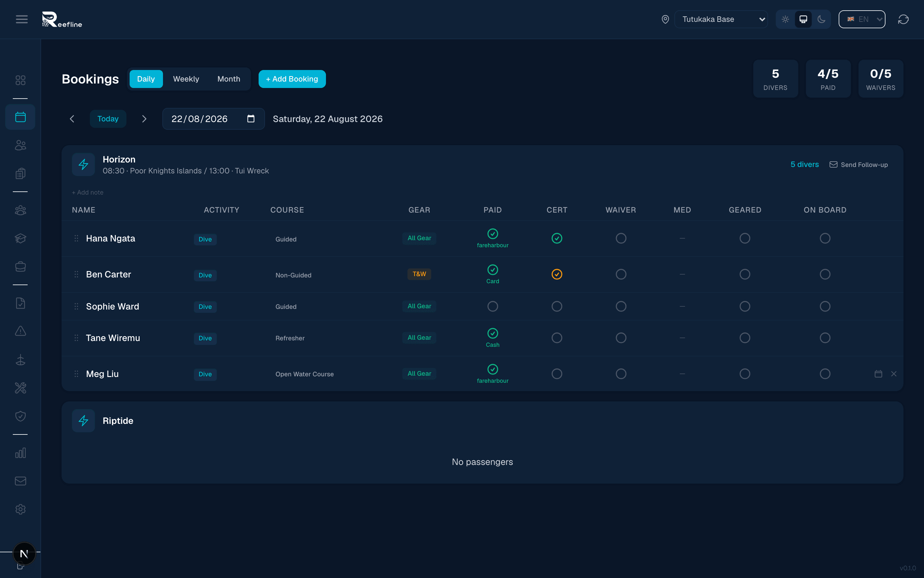Go to previous day
The height and width of the screenshot is (578, 924).
[x=72, y=119]
